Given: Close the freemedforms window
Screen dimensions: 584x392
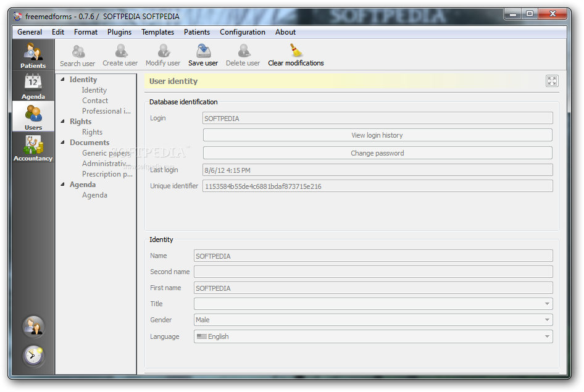Looking at the screenshot, I should click(x=553, y=14).
